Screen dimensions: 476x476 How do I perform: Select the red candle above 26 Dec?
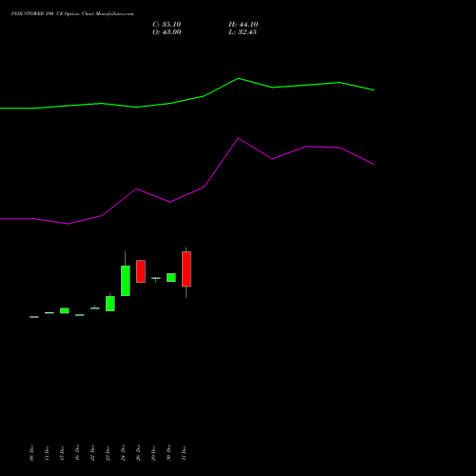tap(141, 271)
